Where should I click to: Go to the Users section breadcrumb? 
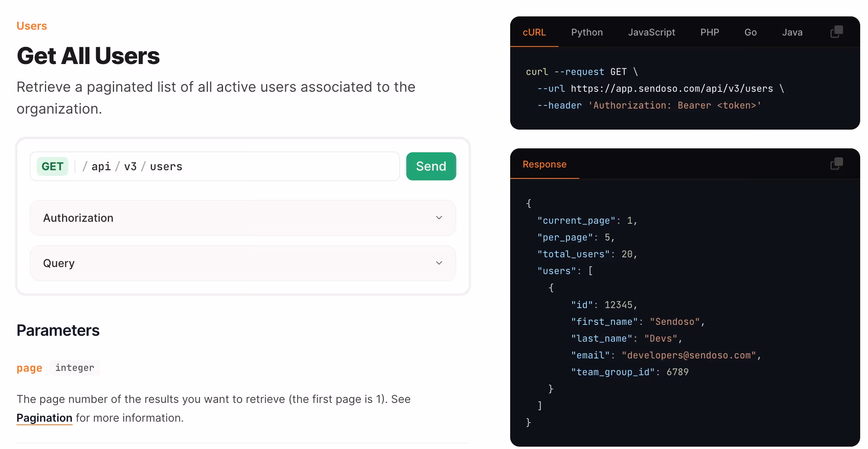click(x=32, y=26)
